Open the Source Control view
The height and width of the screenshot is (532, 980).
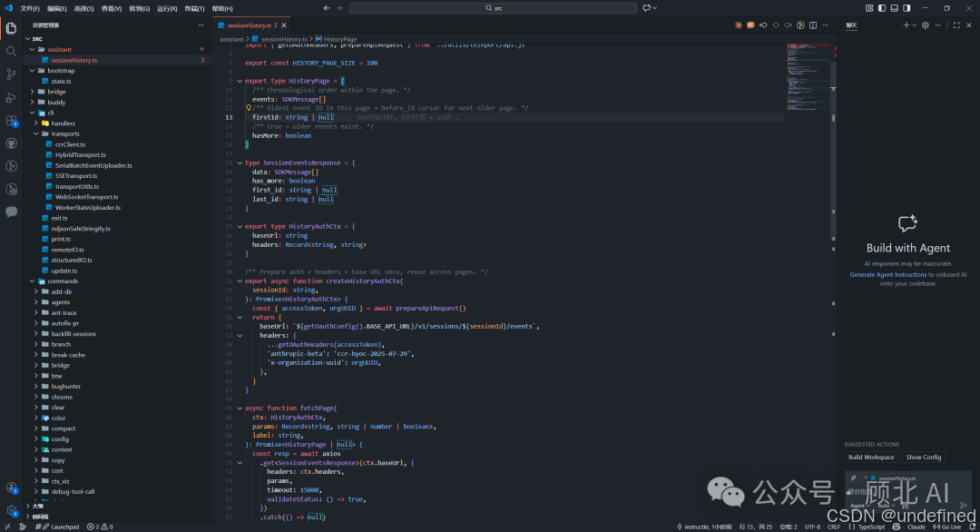point(11,74)
